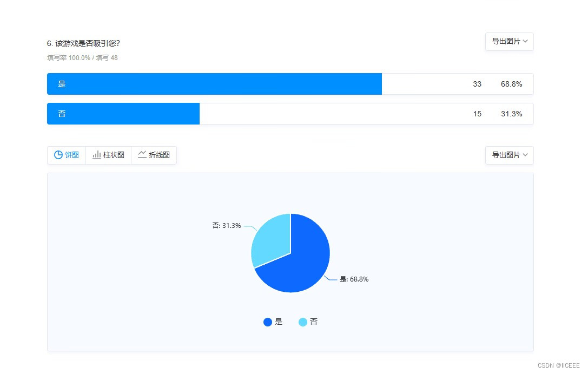Click the line chart icon in 折线图 tab

(142, 155)
